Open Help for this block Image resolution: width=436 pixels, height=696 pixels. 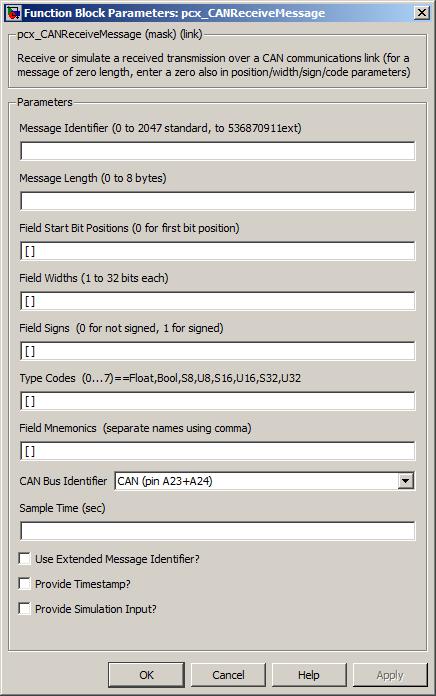(309, 675)
